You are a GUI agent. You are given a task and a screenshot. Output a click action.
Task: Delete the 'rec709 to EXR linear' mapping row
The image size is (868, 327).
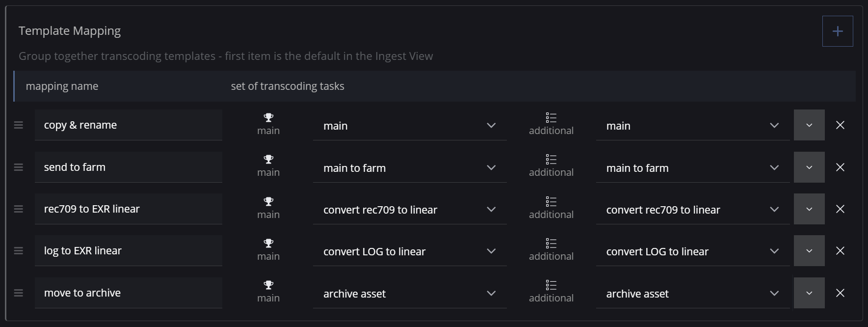click(840, 209)
